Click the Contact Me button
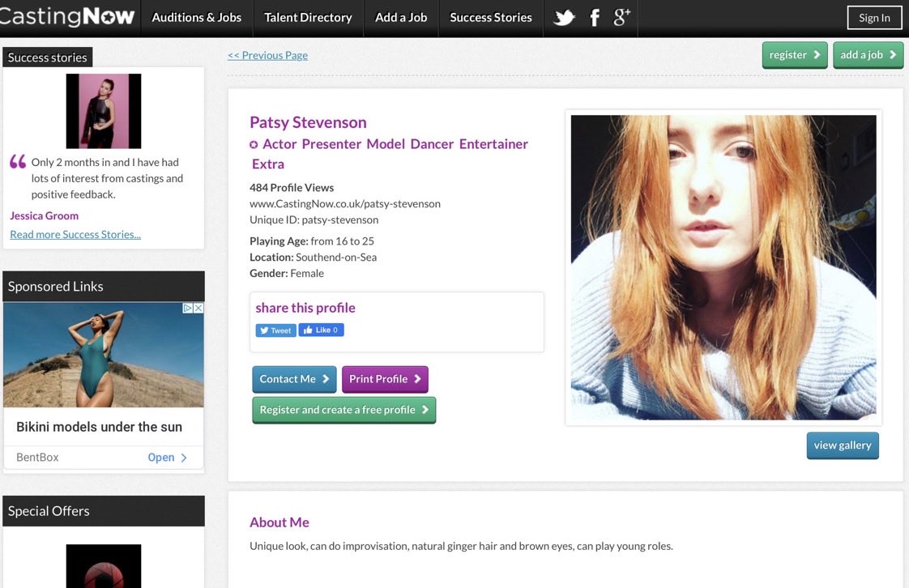Screen dimensions: 909x588 [295, 380]
